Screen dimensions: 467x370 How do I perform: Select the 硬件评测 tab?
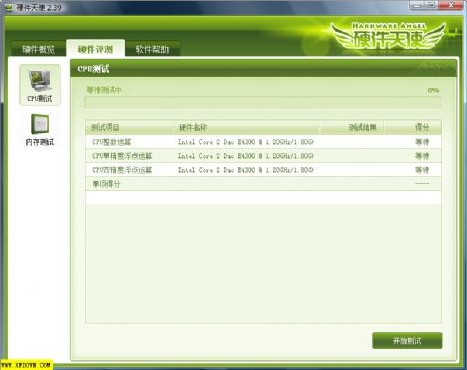(95, 49)
